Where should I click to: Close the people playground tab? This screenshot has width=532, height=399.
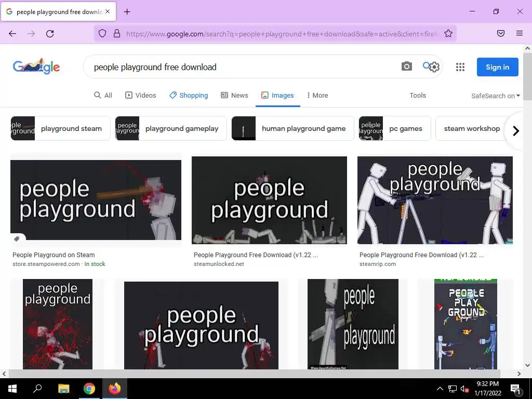tap(108, 11)
